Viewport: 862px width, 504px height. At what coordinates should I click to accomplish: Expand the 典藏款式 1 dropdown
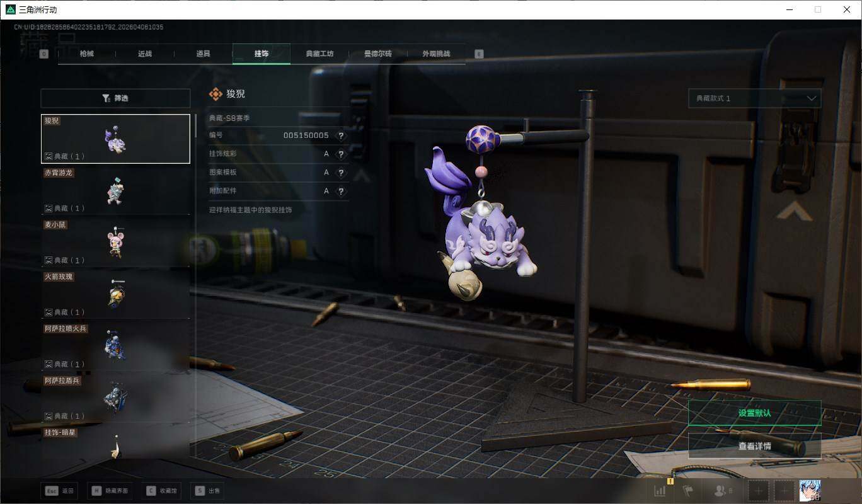(754, 98)
